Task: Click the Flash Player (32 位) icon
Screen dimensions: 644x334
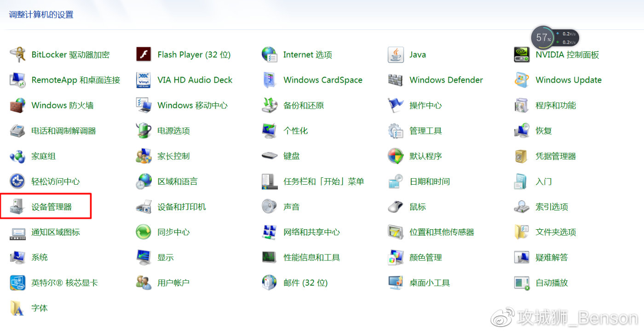Action: pos(144,55)
